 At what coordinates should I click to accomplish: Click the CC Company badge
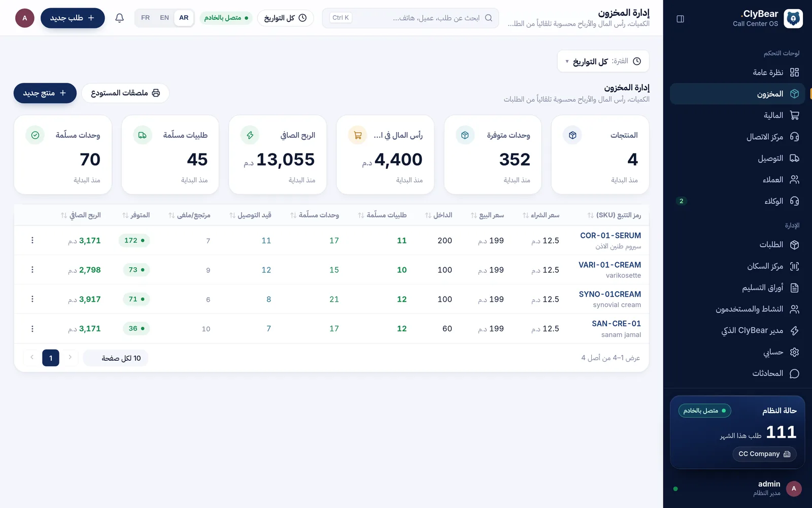(x=764, y=454)
